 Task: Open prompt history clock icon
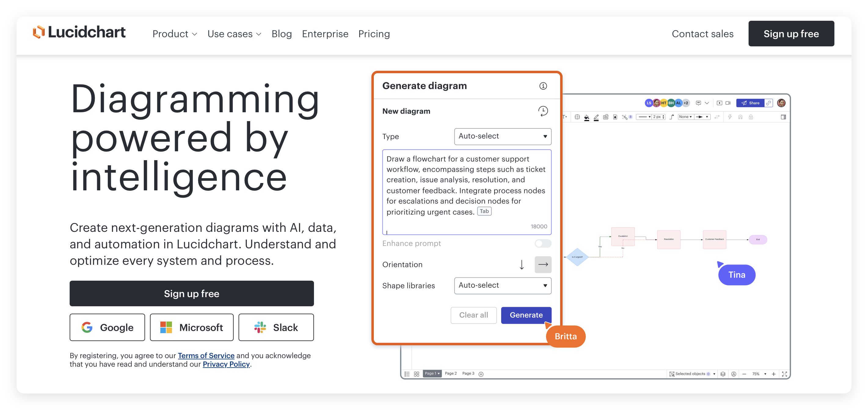[x=543, y=111]
